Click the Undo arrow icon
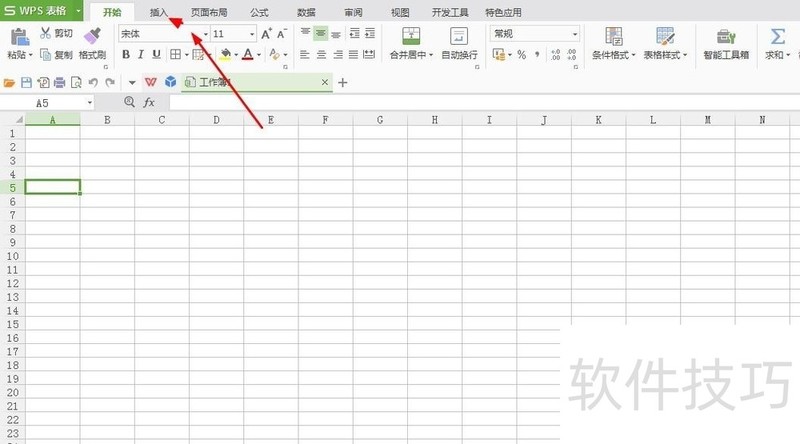Screen dimensions: 800x444 tap(93, 82)
